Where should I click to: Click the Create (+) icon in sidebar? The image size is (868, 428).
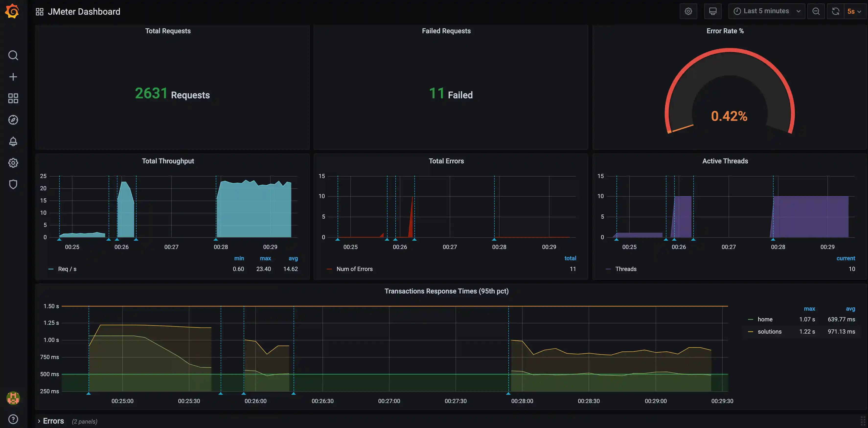(13, 77)
